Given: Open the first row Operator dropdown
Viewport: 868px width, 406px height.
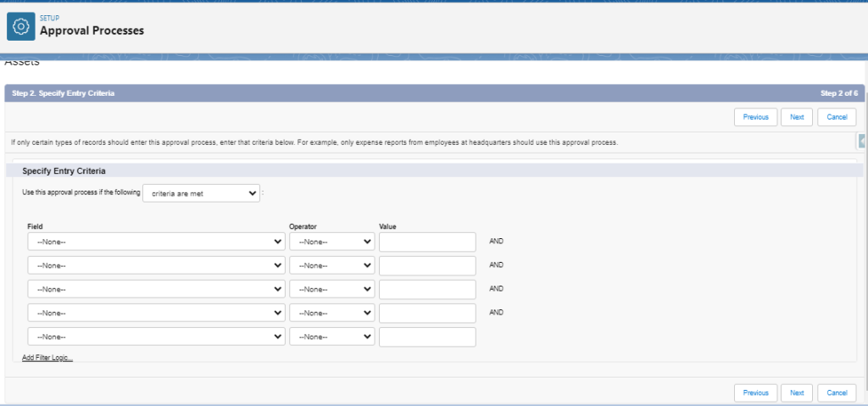Looking at the screenshot, I should tap(331, 242).
